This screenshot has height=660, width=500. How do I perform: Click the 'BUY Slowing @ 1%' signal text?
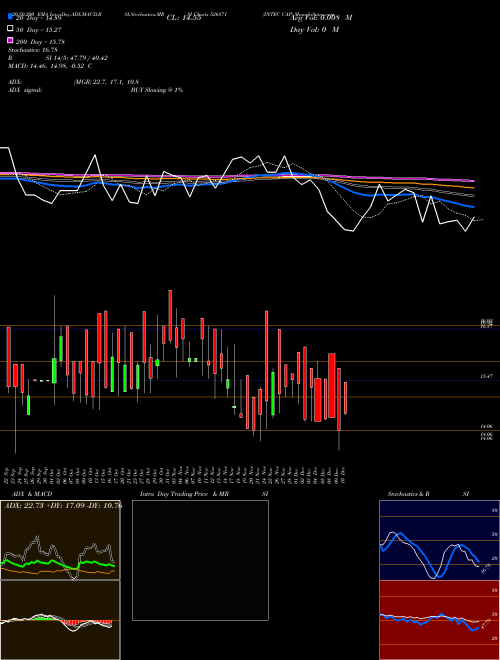point(157,90)
